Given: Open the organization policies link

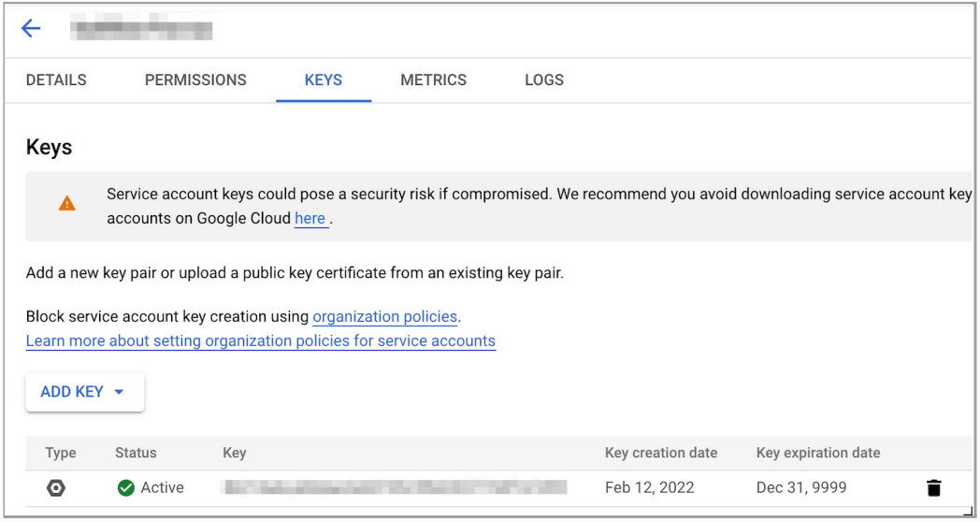Looking at the screenshot, I should click(x=384, y=316).
